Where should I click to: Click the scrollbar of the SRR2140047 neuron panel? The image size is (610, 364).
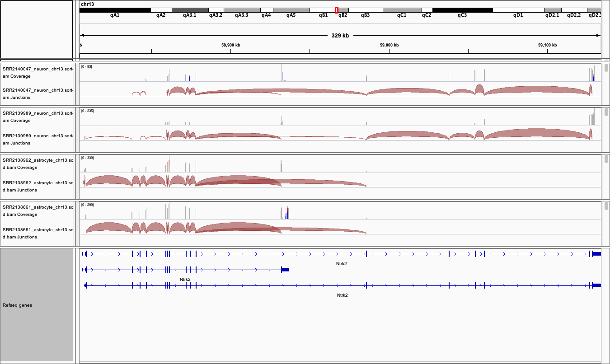(606, 68)
